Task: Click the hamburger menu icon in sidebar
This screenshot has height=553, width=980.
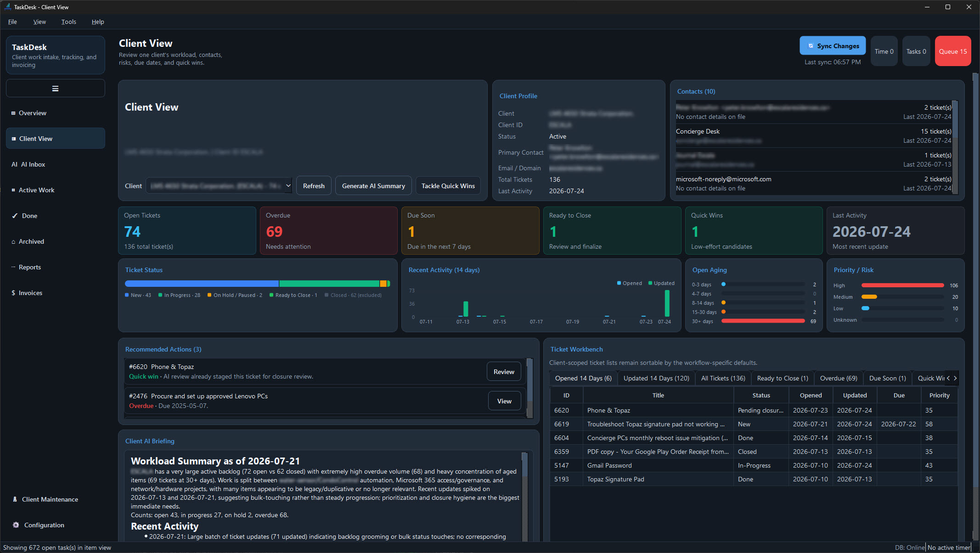Action: click(x=55, y=89)
